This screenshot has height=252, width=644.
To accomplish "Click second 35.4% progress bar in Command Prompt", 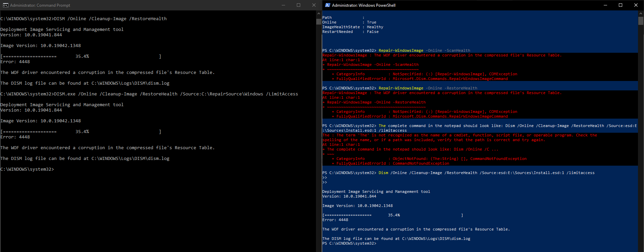I will click(81, 132).
